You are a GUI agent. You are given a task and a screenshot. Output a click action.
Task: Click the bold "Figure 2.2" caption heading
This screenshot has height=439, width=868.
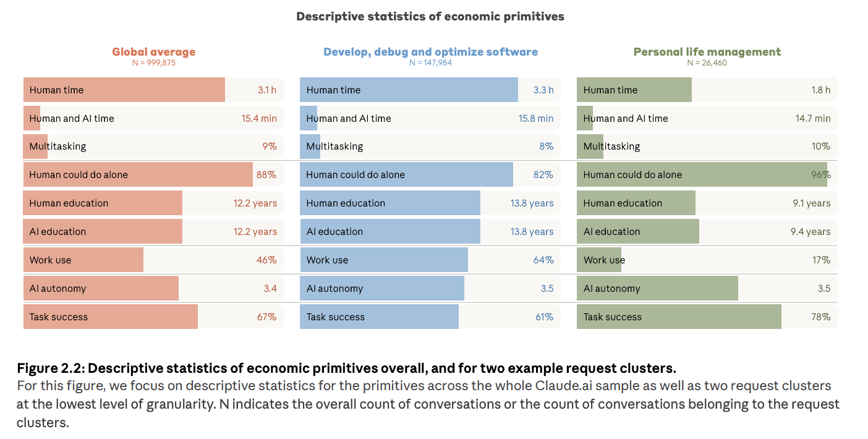coord(346,369)
